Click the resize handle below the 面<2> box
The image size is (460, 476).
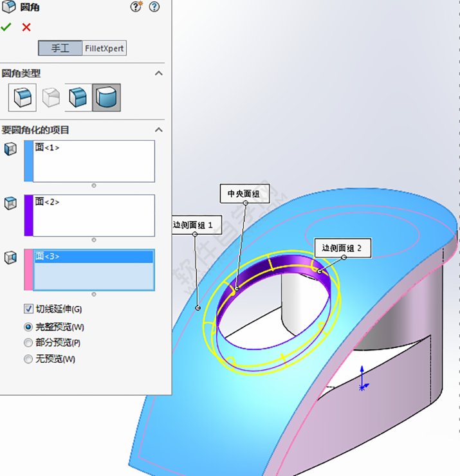pyautogui.click(x=94, y=240)
